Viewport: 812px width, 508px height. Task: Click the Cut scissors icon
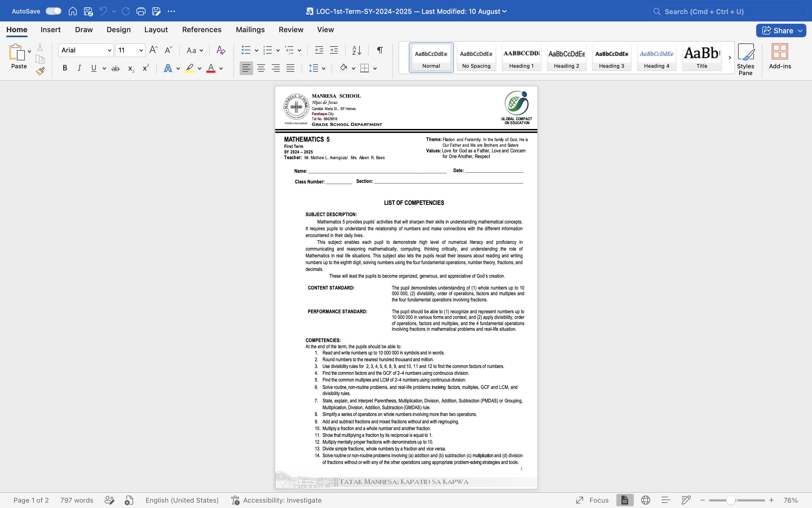pos(40,47)
